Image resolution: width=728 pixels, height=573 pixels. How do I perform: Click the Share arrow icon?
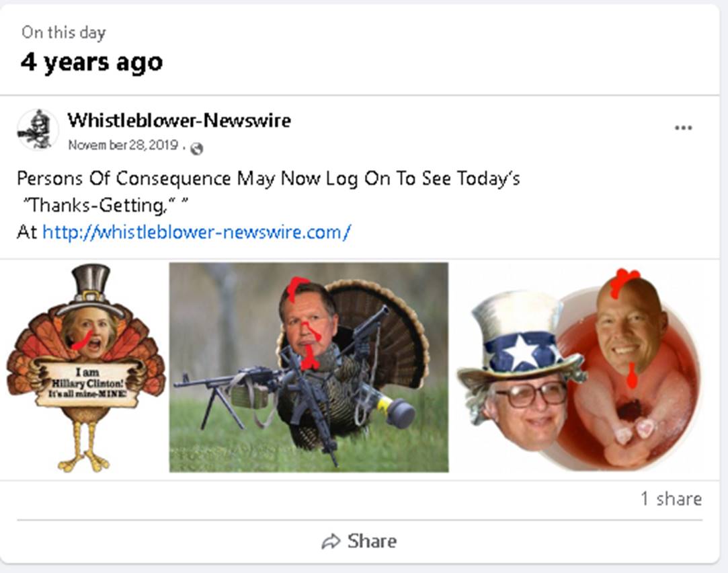coord(331,541)
